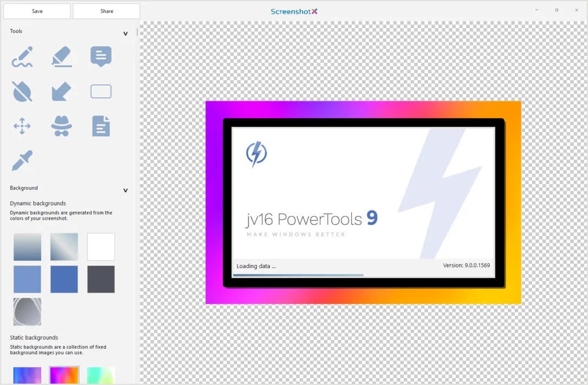Choose the plain white dynamic background
The height and width of the screenshot is (385, 588).
(x=101, y=247)
